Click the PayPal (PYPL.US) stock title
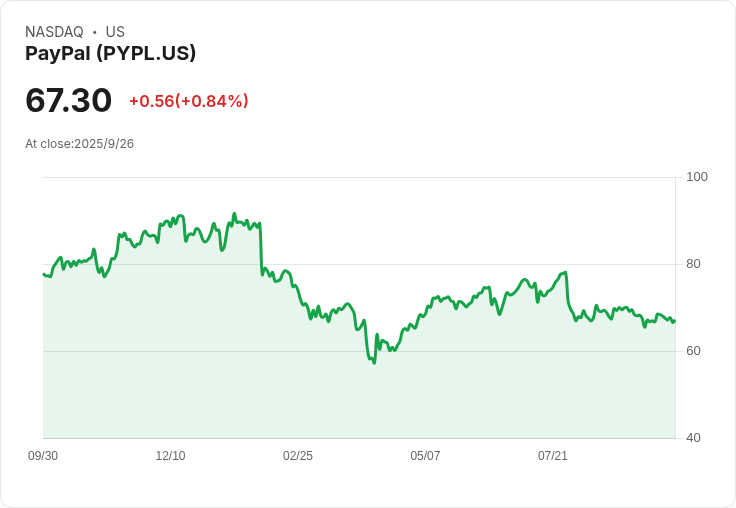 (x=110, y=53)
